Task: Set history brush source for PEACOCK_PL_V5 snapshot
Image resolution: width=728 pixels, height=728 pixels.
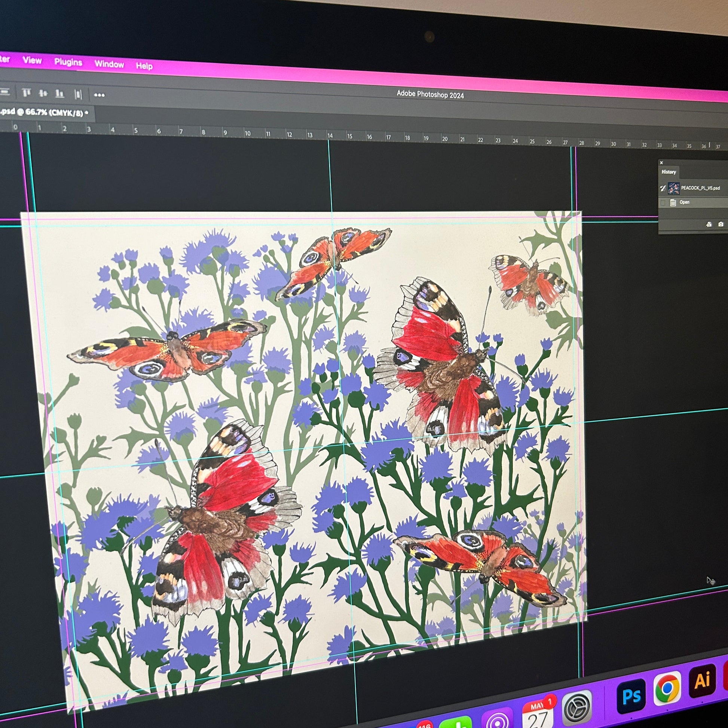Action: tap(663, 188)
